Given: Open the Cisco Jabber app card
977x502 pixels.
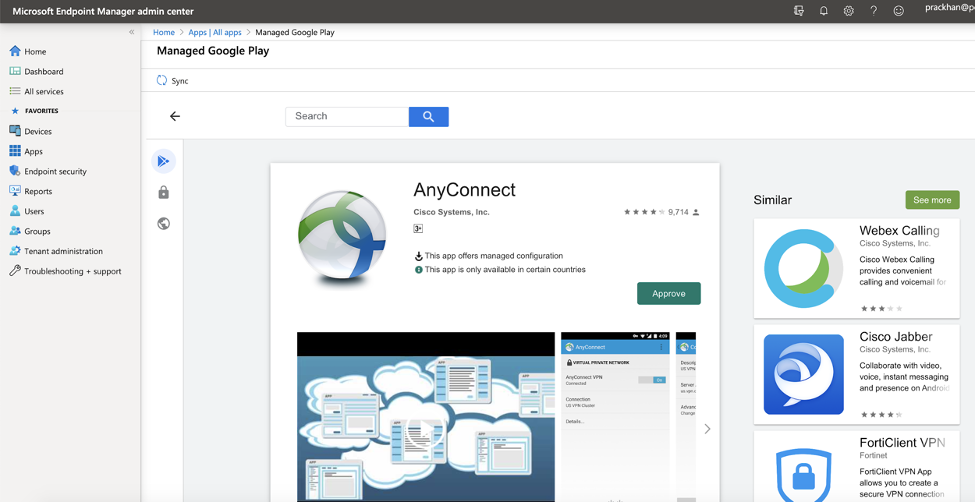Looking at the screenshot, I should [x=856, y=374].
